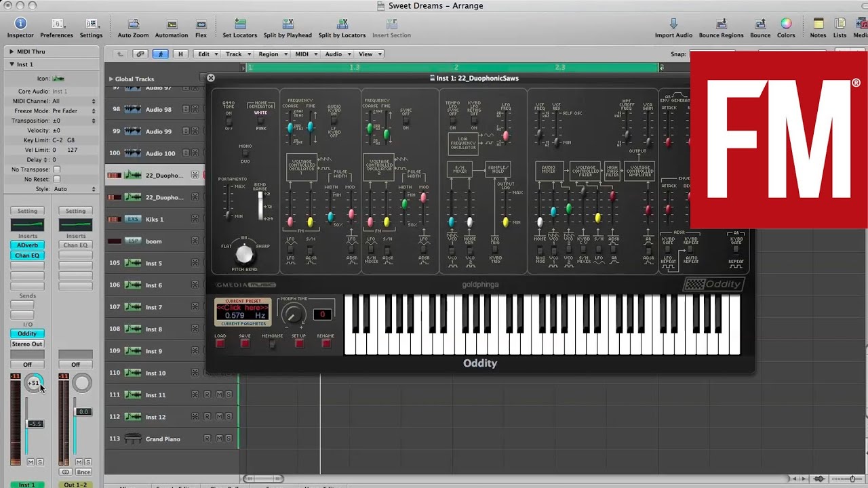
Task: Open the Stereo Out output slot
Action: [x=27, y=344]
